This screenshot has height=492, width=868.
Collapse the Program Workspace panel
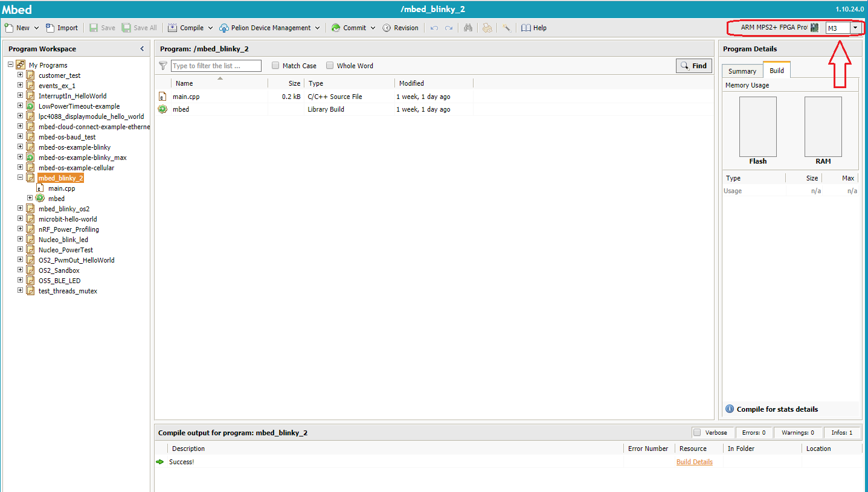142,49
